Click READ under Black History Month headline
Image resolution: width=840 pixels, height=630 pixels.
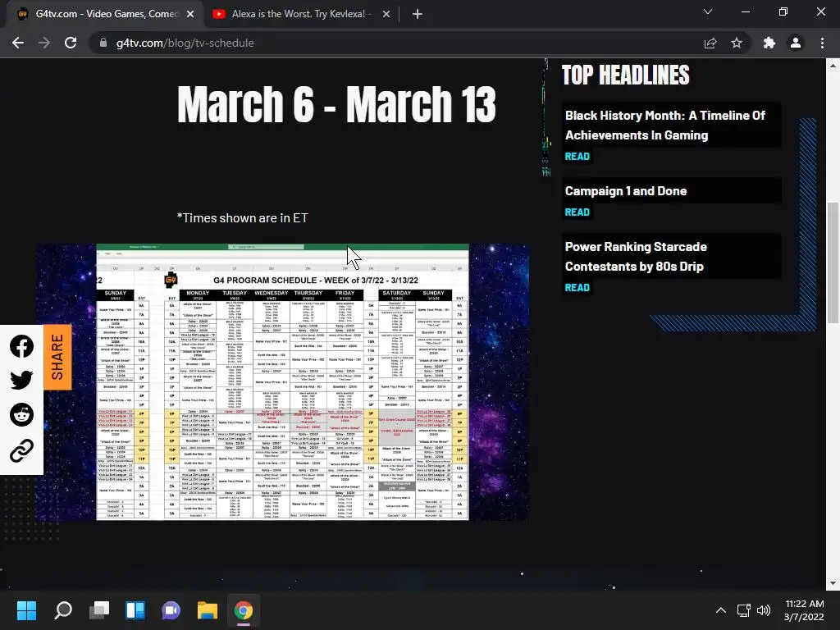click(577, 157)
